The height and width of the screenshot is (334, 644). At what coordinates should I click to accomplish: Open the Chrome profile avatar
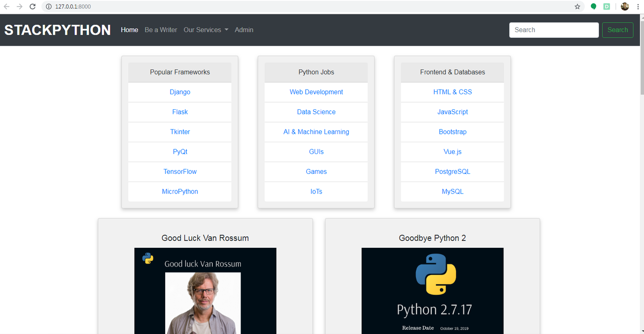click(625, 7)
